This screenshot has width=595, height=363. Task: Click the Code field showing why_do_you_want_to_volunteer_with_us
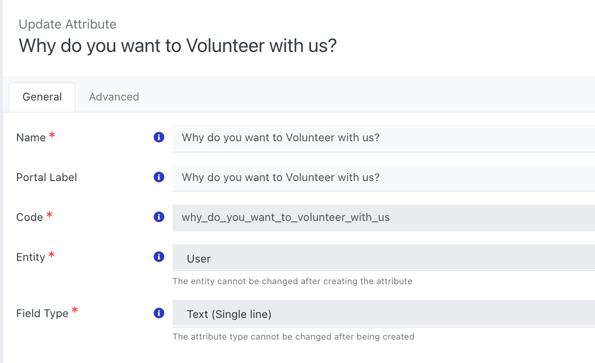pyautogui.click(x=384, y=218)
